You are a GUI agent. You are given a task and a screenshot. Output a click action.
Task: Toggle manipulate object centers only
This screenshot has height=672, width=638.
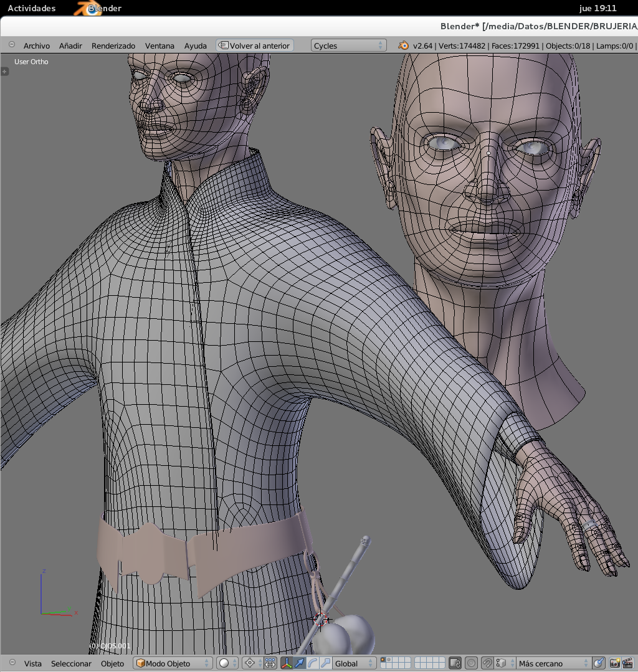[x=270, y=663]
